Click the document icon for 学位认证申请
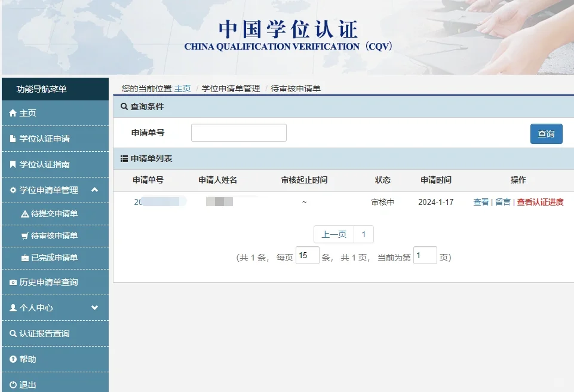This screenshot has width=574, height=392. [x=13, y=139]
